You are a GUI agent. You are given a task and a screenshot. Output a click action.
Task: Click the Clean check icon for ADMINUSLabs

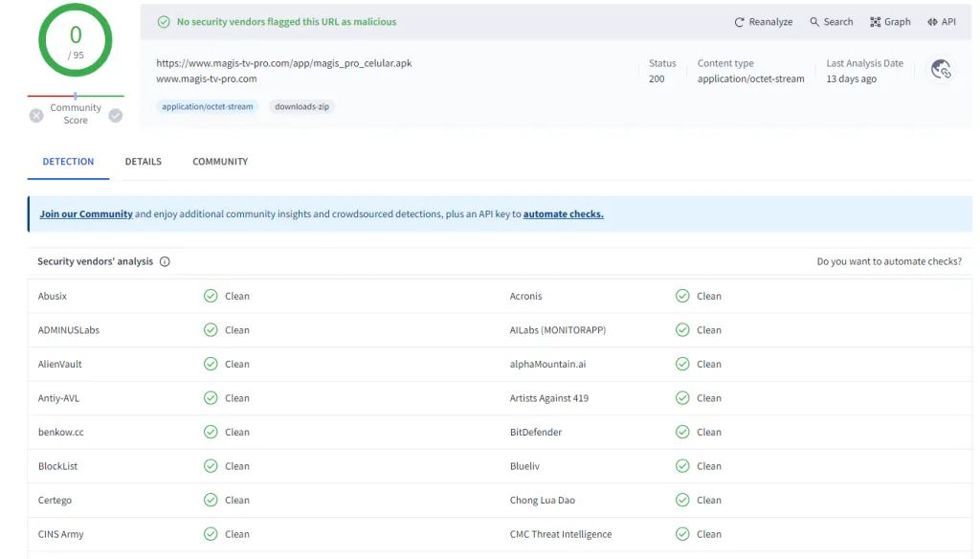(211, 330)
